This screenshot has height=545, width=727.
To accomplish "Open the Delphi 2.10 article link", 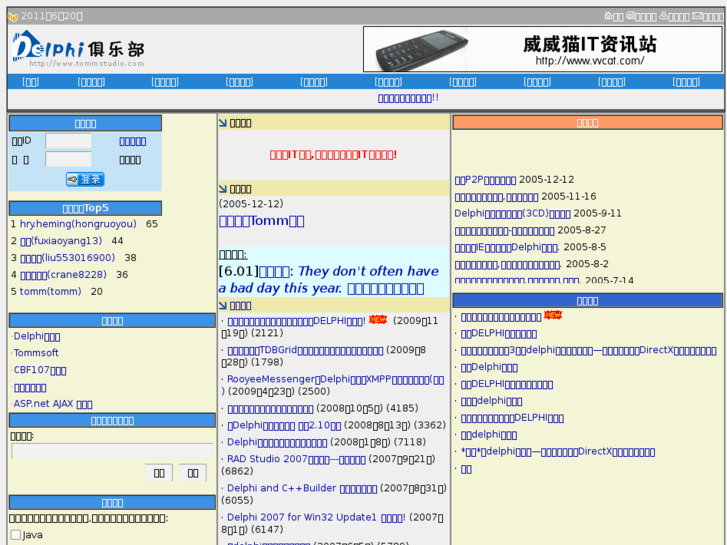I will pyautogui.click(x=284, y=425).
